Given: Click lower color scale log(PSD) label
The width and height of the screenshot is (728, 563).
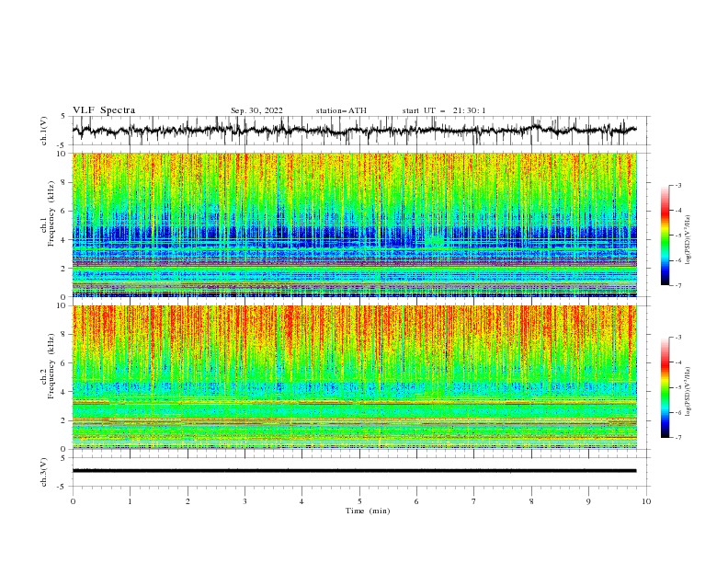Looking at the screenshot, I should (688, 392).
